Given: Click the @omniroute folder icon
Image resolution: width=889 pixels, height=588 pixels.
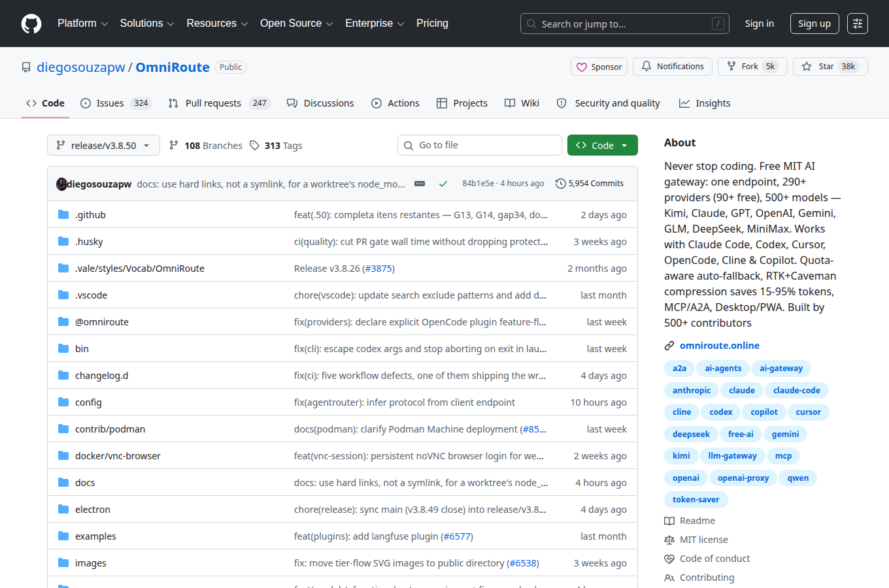Looking at the screenshot, I should click(x=63, y=321).
